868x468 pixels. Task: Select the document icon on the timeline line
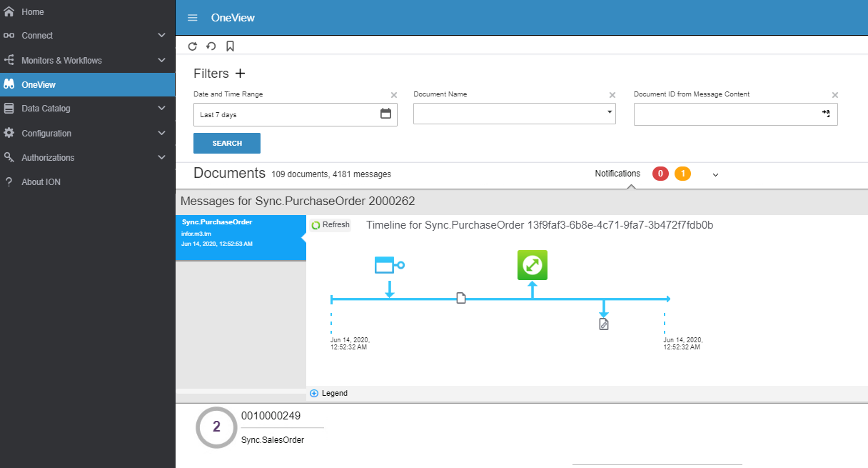pyautogui.click(x=460, y=298)
